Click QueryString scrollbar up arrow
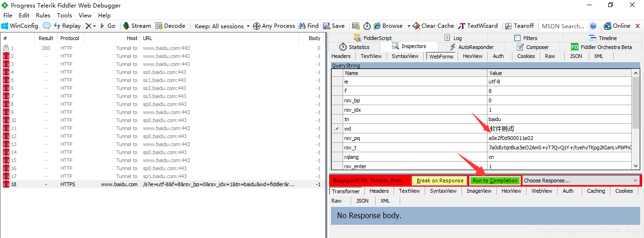The height and width of the screenshot is (238, 644). pos(636,73)
